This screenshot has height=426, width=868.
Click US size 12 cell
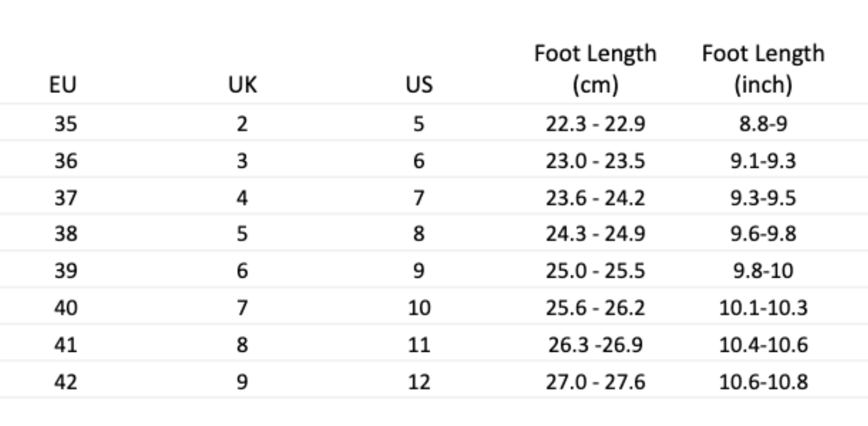(419, 381)
